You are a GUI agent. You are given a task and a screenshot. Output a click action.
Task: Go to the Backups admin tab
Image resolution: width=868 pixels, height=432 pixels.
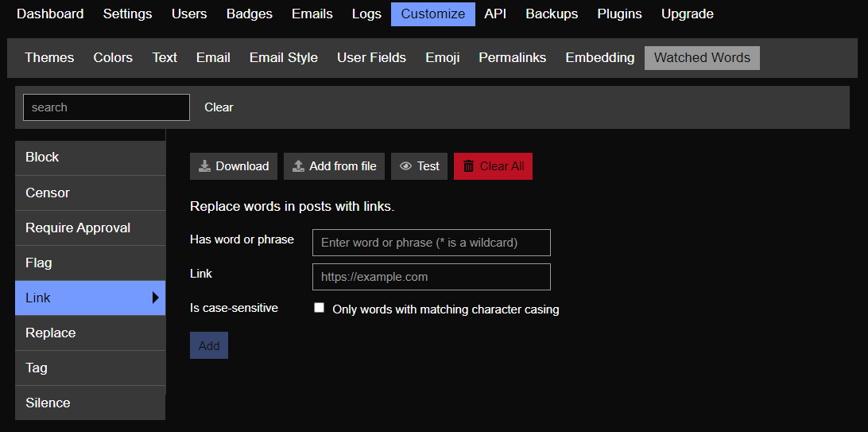point(552,14)
